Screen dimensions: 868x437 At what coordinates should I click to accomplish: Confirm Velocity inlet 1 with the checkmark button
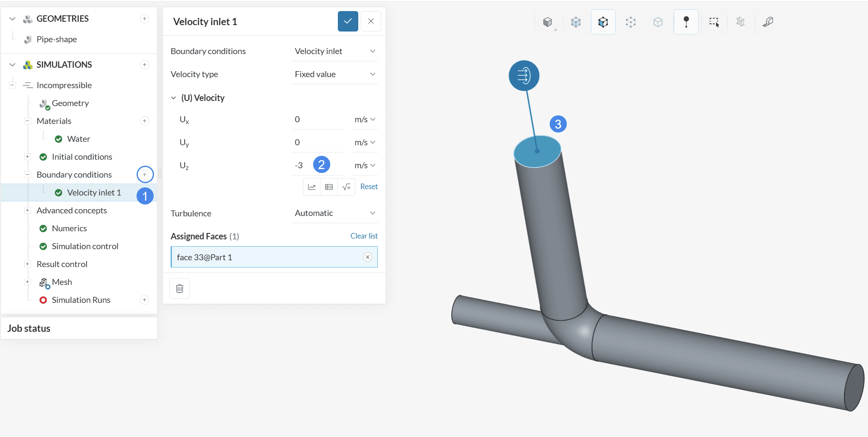(x=348, y=21)
